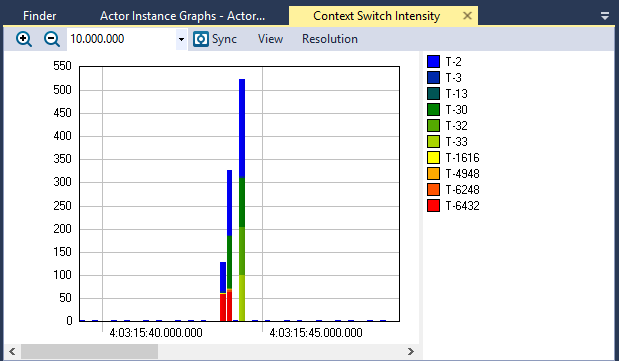Viewport: 619px width, 361px height.
Task: Open the Resolution menu
Action: pyautogui.click(x=330, y=39)
